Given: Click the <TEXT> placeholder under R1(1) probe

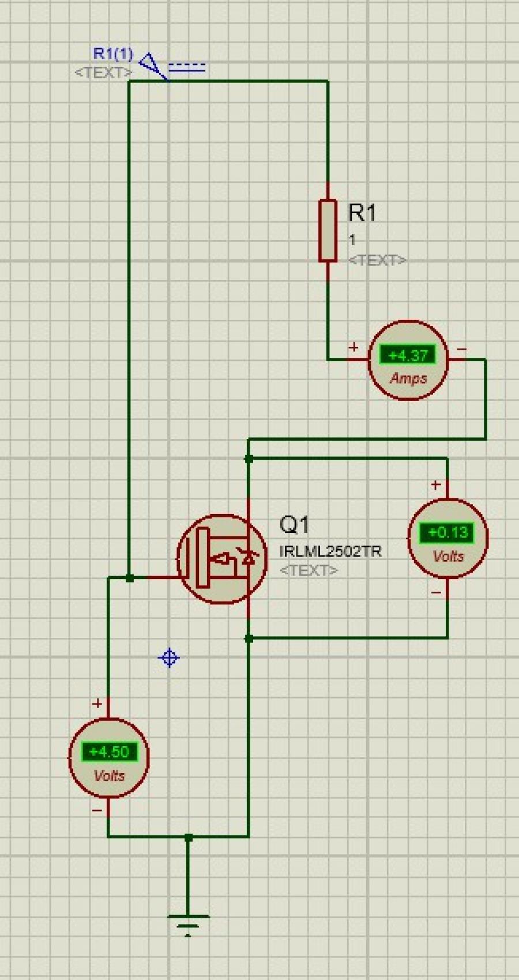Looking at the screenshot, I should [103, 73].
